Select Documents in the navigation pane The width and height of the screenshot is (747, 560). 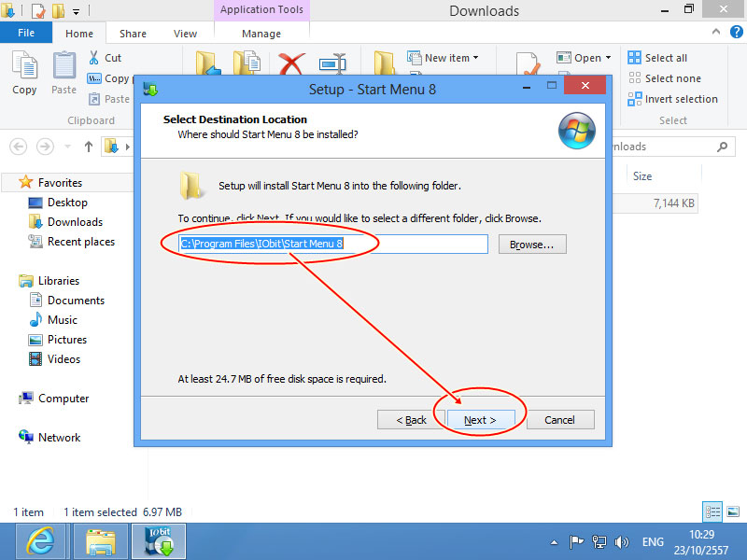tap(76, 300)
